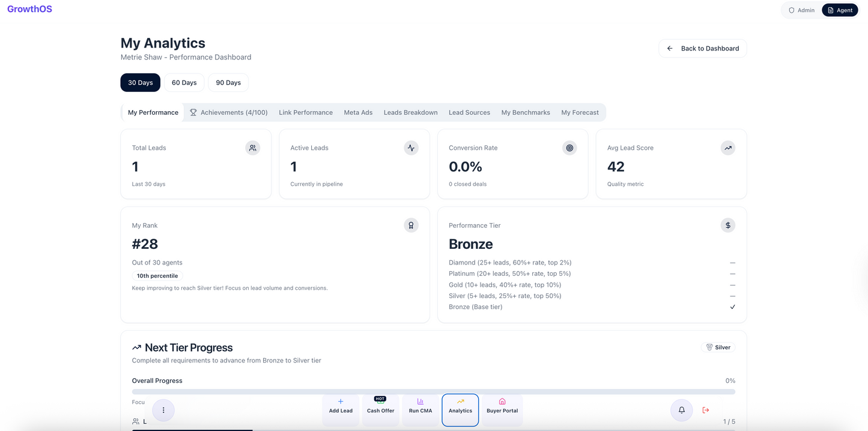This screenshot has height=431, width=868.
Task: Switch to the Meta Ads tab
Action: (x=358, y=112)
